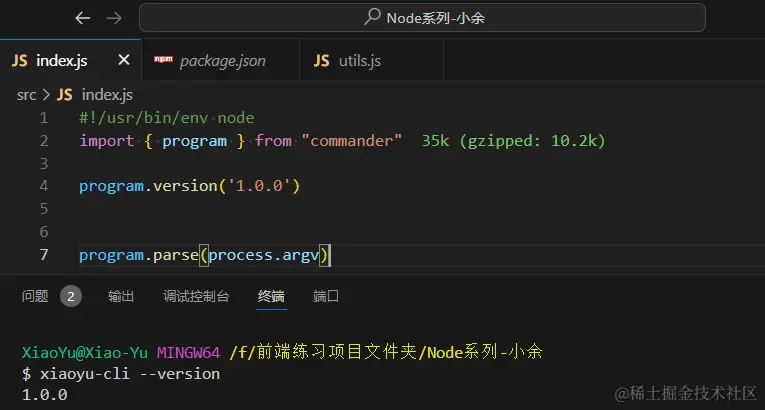Go back with the left arrow

(x=82, y=18)
